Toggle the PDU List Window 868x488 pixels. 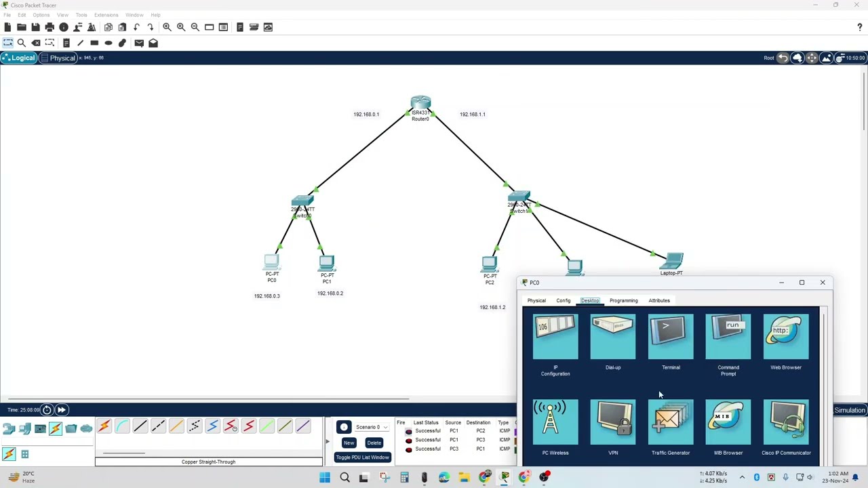(x=362, y=457)
